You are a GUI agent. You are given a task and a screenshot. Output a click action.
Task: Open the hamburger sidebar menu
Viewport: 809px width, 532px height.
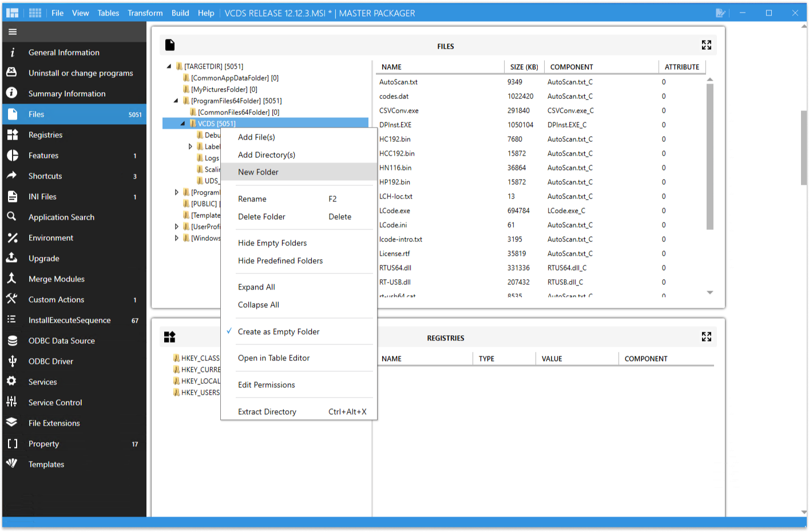click(x=13, y=32)
